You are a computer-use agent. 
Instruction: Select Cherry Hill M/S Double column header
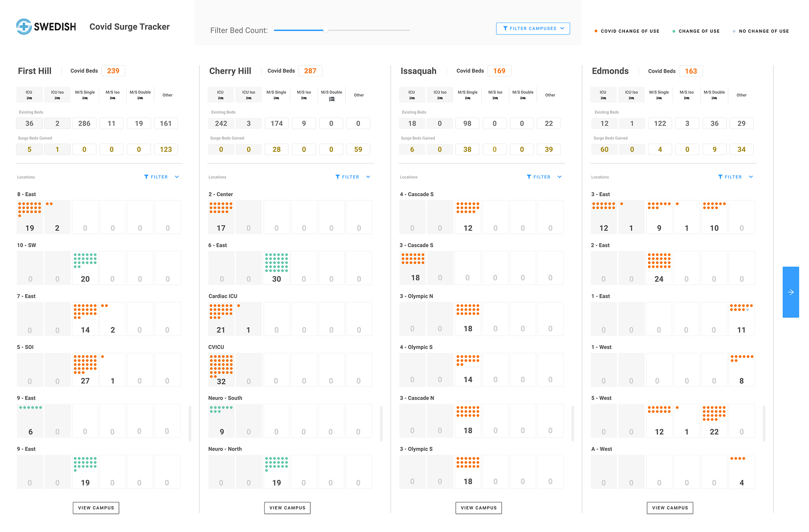pos(331,95)
